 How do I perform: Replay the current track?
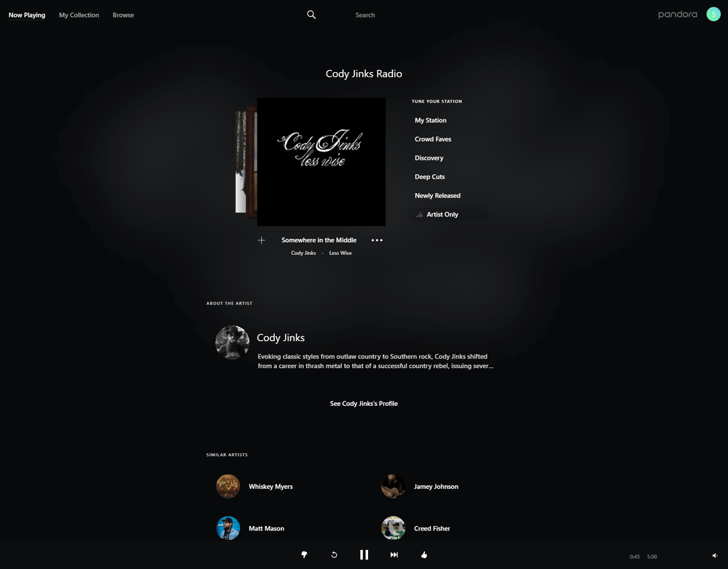[334, 554]
